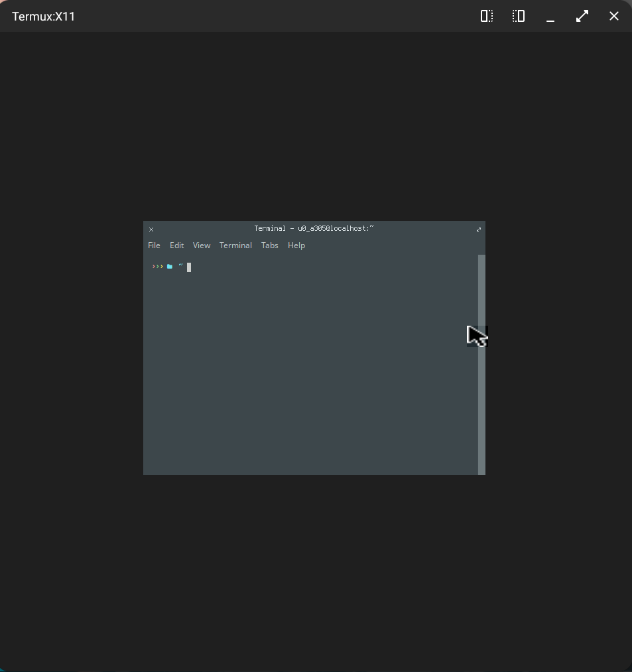Click the Terminal vertical scrollbar
This screenshot has height=672, width=632.
coord(481,364)
